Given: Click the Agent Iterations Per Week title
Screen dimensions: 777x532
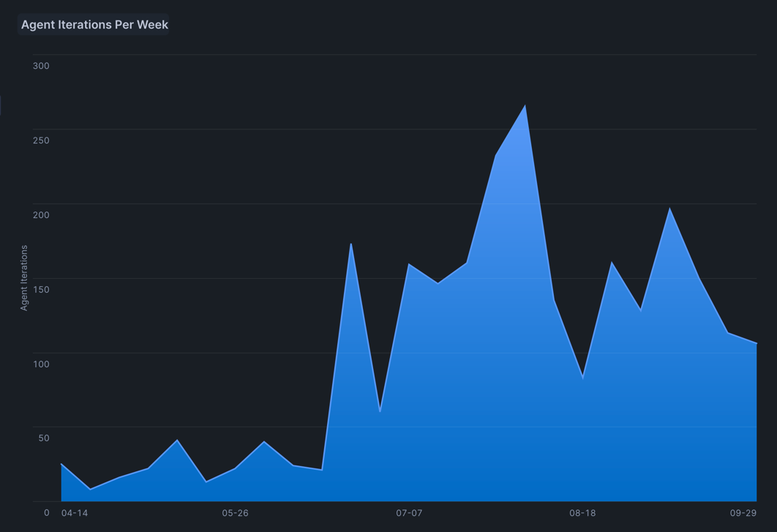Looking at the screenshot, I should [x=94, y=25].
